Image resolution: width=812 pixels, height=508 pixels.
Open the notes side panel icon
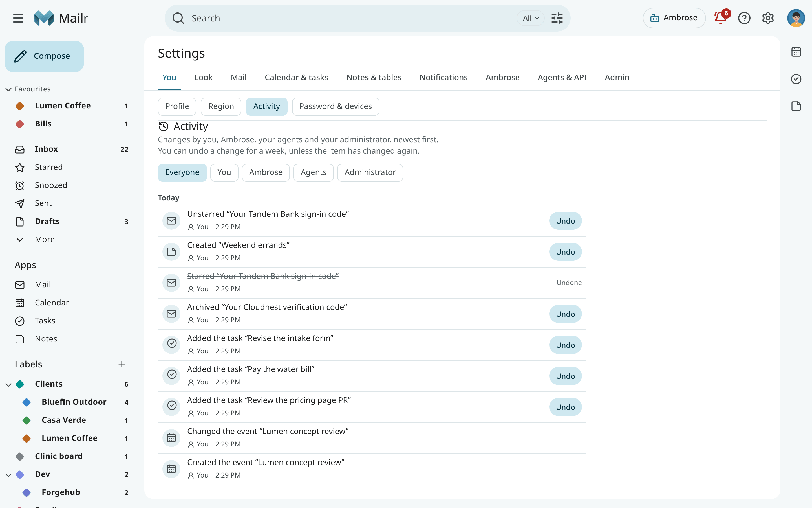point(796,106)
